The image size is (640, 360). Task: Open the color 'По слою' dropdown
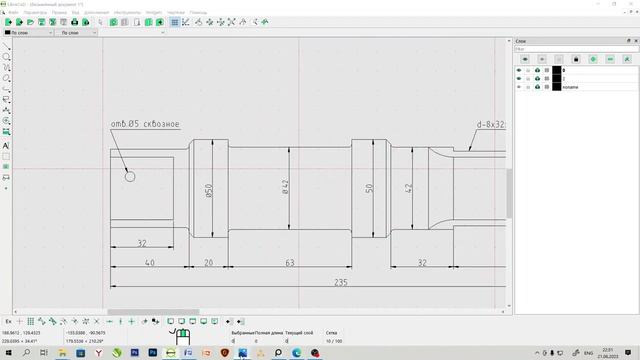pos(29,32)
